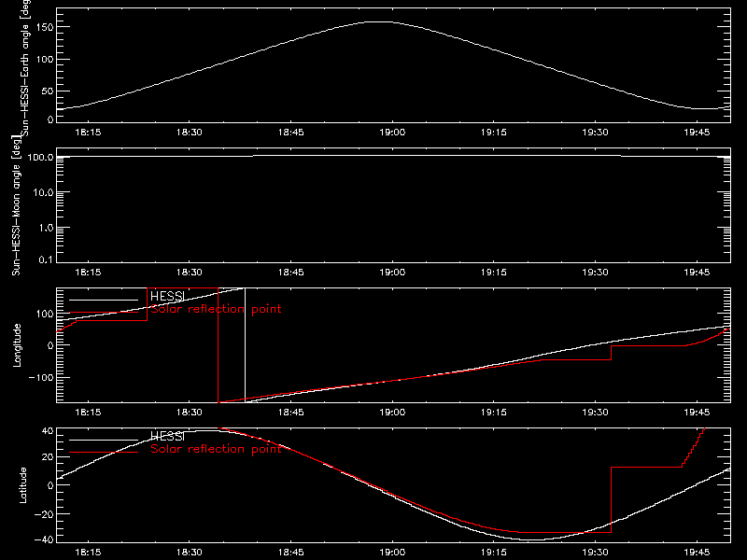Click '19:45' time label under Latitude plot

697,553
